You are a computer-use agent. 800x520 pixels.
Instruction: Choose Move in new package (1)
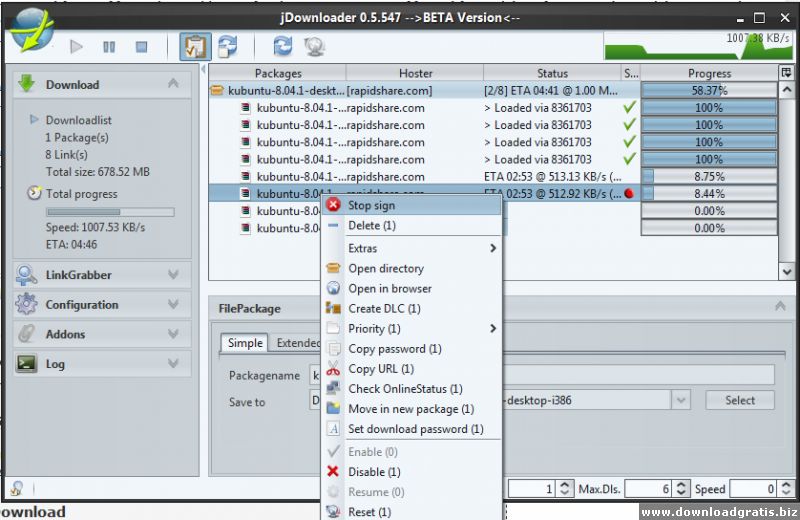pyautogui.click(x=411, y=409)
